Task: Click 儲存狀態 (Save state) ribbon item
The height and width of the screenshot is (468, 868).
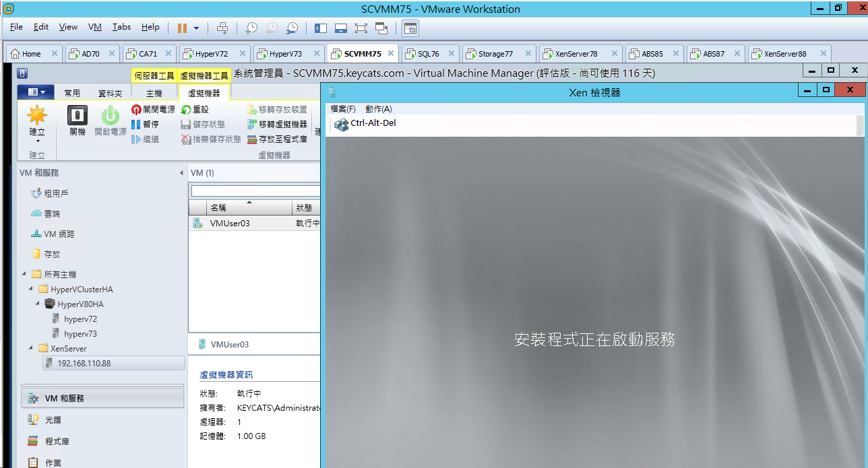Action: pos(203,124)
